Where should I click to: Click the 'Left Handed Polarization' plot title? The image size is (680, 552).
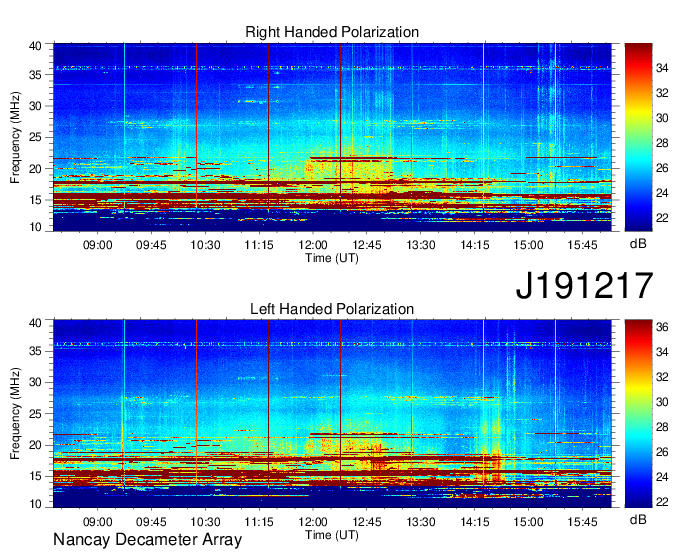(x=332, y=309)
